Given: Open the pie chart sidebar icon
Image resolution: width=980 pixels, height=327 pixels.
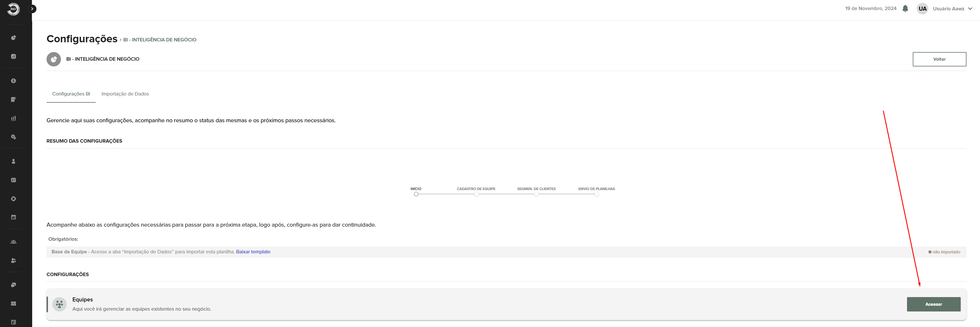Looking at the screenshot, I should click(x=13, y=38).
